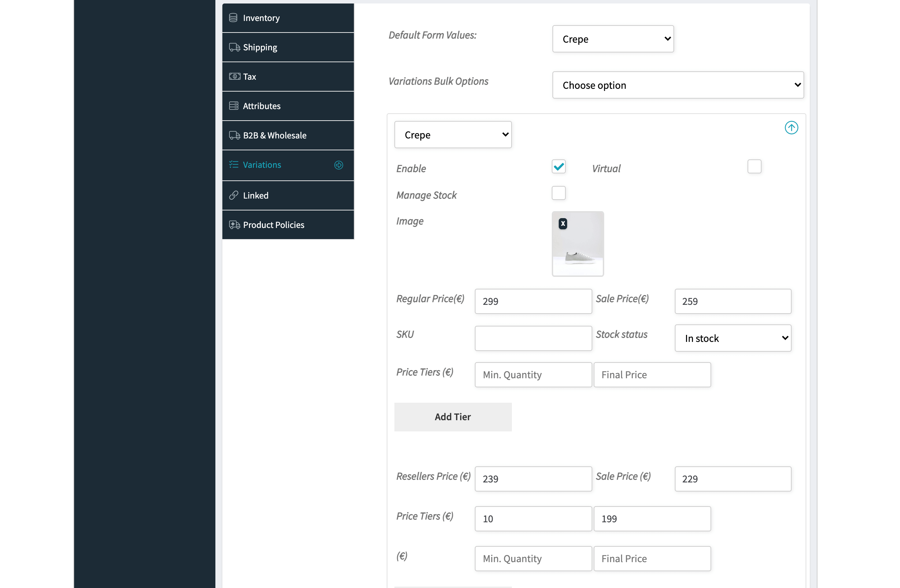Click the Product Policies ambulance icon
Screen dimensions: 900x588
pos(235,225)
